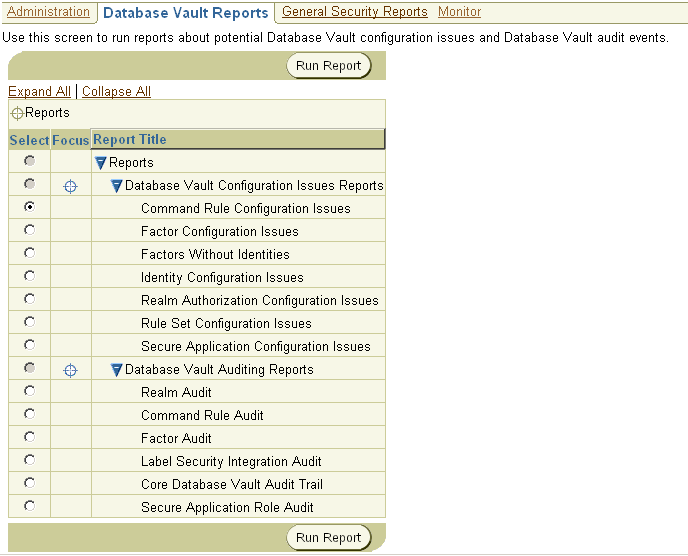Select radio for Command Rule Configuration Issues
Image resolution: width=688 pixels, height=556 pixels.
point(29,207)
